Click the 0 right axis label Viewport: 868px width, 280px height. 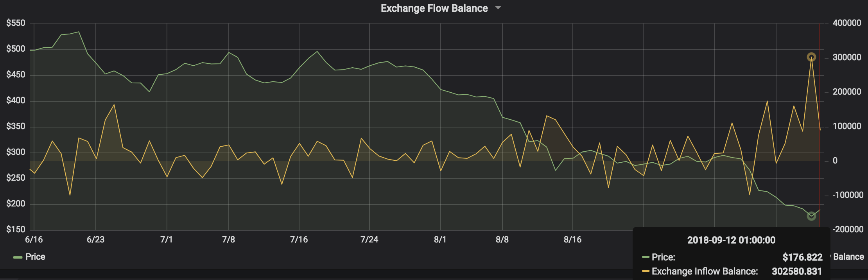pos(835,161)
